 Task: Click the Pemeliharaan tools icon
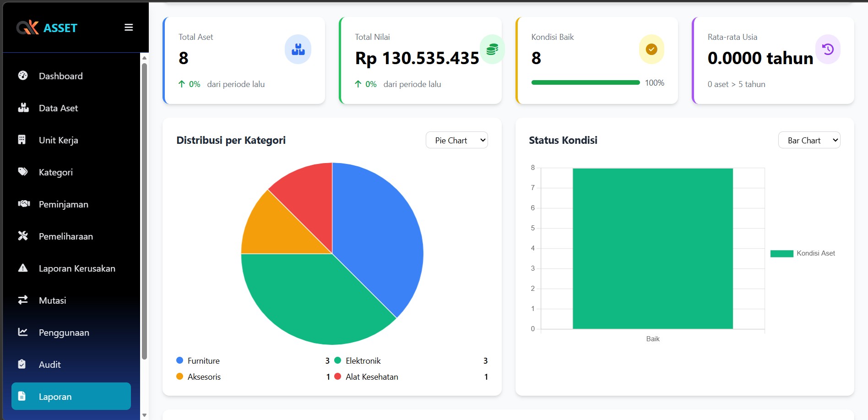(x=23, y=236)
